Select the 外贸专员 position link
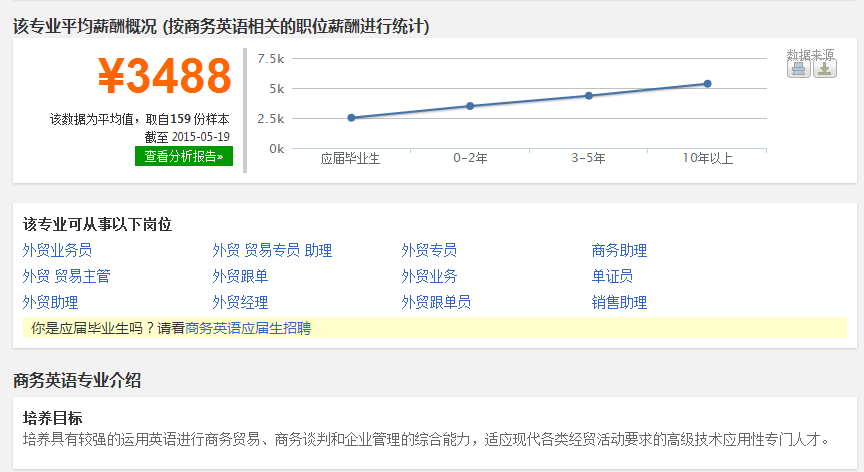The height and width of the screenshot is (472, 864). tap(429, 251)
